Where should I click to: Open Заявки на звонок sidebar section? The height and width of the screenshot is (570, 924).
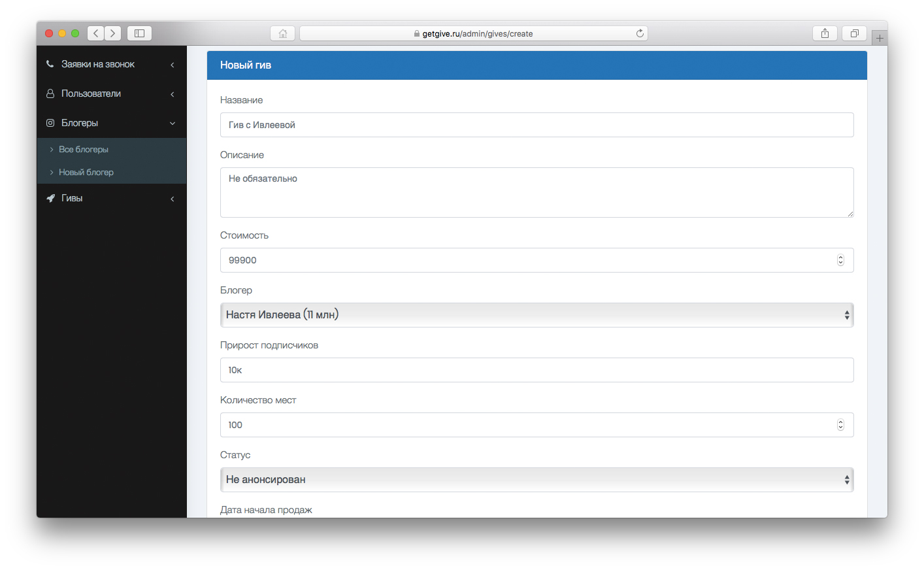[112, 64]
